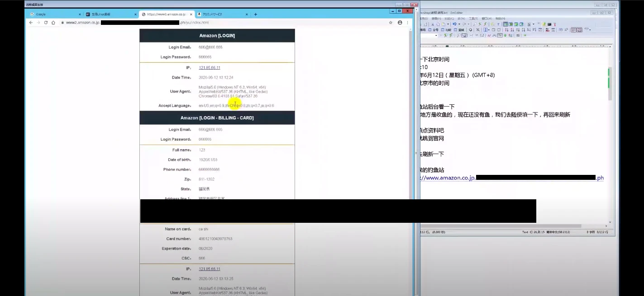Click the Amazon [LOGIN - BILLING - CARD] header

(217, 117)
